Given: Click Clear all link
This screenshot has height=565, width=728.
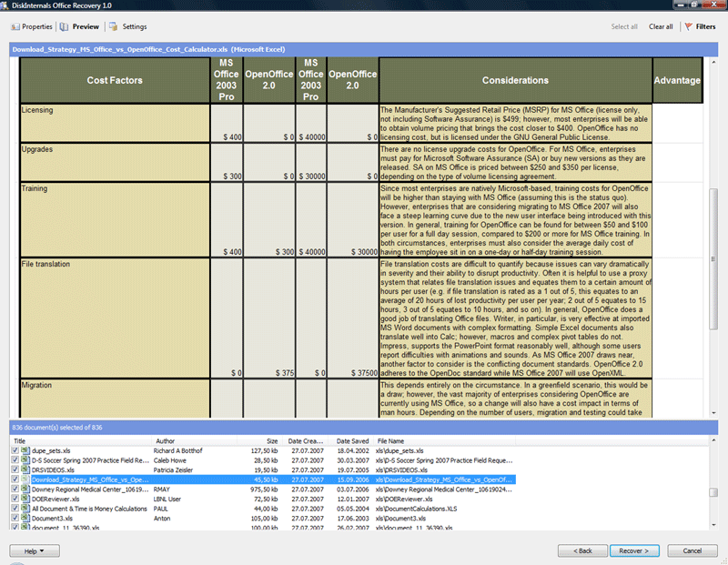Looking at the screenshot, I should click(661, 27).
